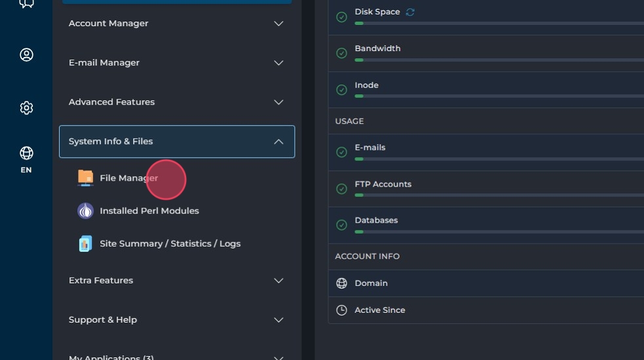
Task: Click the clock icon beside Active Since
Action: tap(341, 310)
